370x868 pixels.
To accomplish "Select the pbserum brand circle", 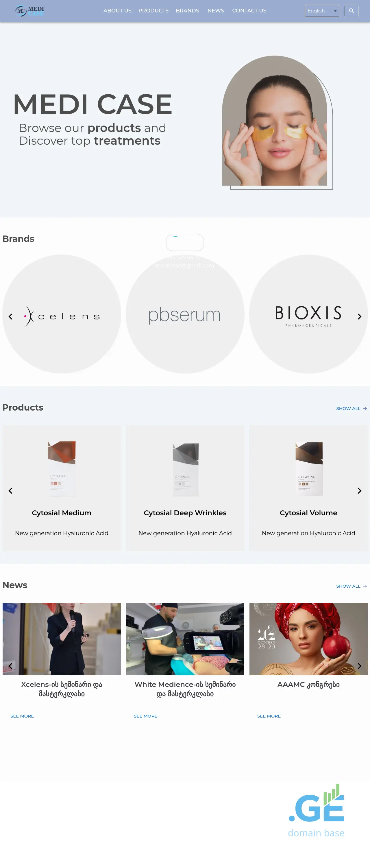I will (185, 314).
